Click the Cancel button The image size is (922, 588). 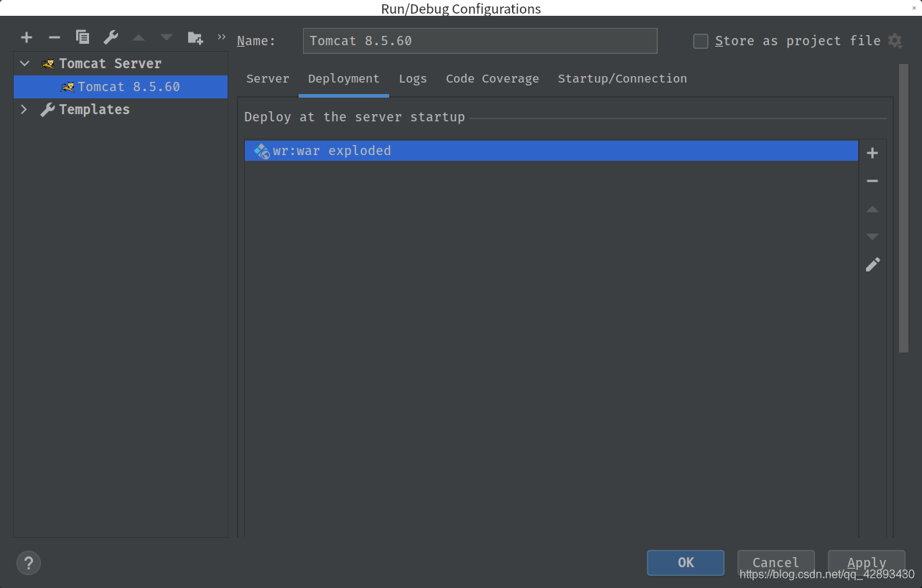776,563
